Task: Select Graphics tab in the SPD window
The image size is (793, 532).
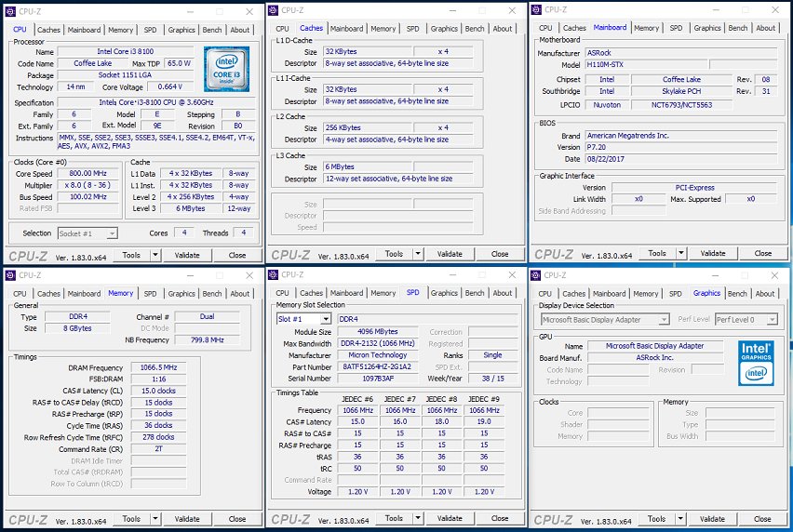Action: coord(444,293)
